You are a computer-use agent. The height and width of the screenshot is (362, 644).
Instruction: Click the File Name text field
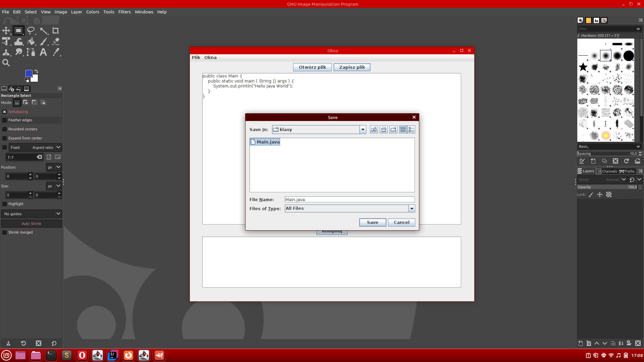click(350, 199)
